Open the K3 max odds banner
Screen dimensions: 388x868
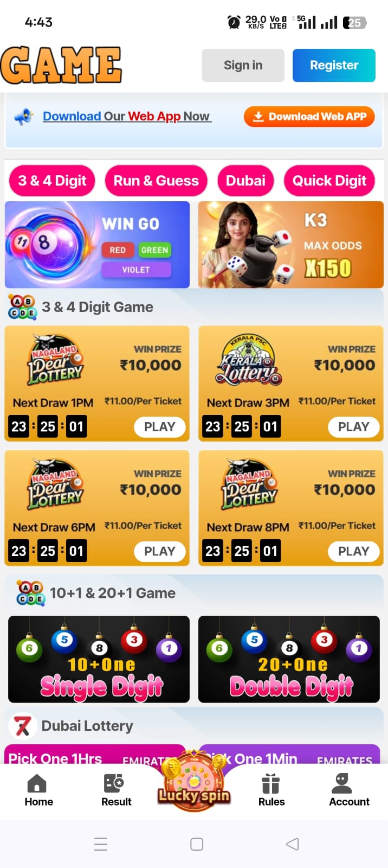[x=291, y=245]
